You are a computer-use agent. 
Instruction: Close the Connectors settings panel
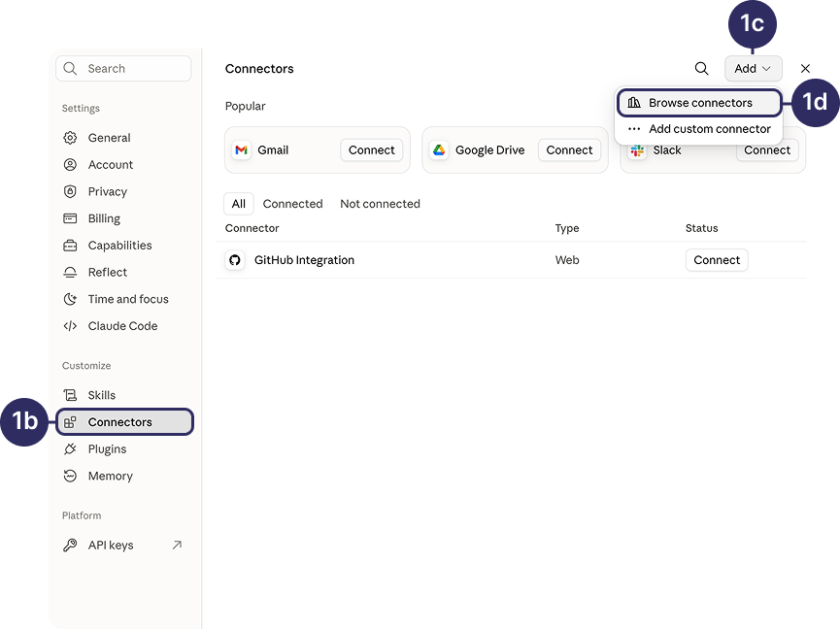(805, 69)
